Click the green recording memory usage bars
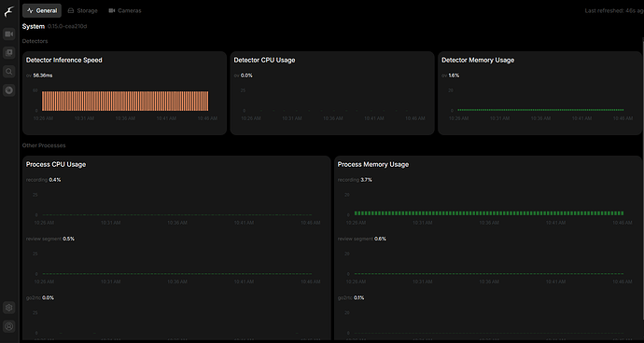 click(x=489, y=213)
